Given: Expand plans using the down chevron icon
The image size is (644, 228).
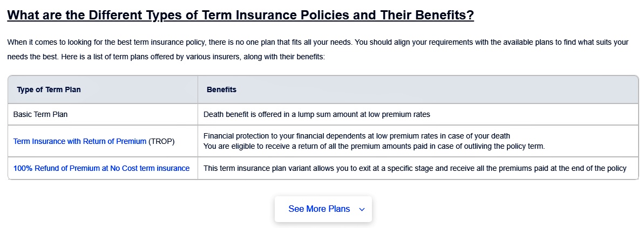Looking at the screenshot, I should click(x=362, y=210).
